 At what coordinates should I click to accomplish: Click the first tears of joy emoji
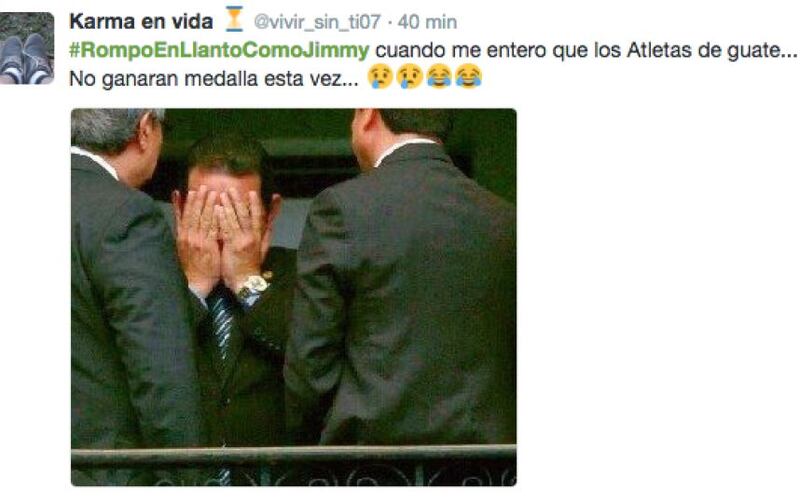point(439,77)
